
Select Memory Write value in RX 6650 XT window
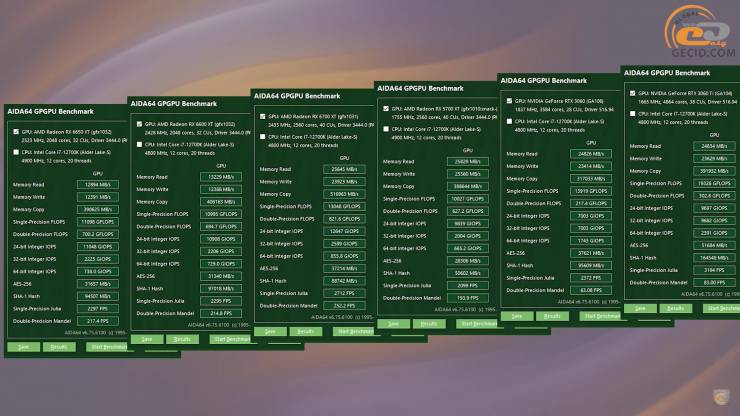coord(98,197)
